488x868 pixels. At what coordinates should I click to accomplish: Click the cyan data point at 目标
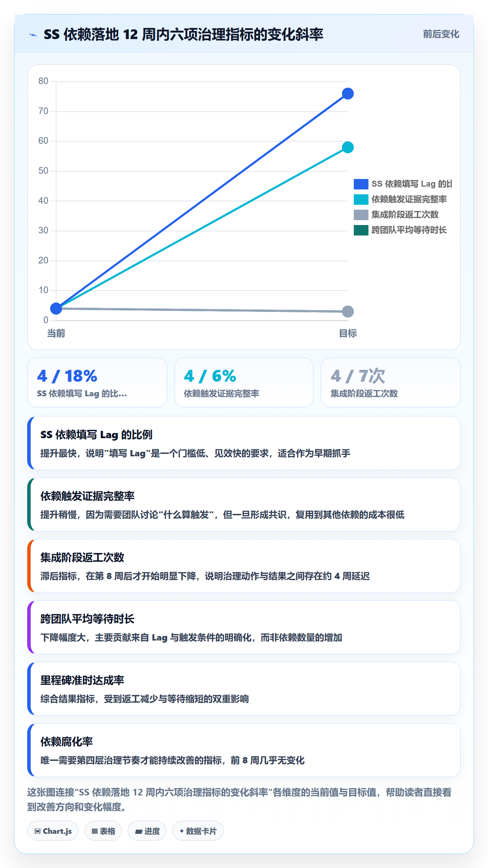tap(348, 147)
